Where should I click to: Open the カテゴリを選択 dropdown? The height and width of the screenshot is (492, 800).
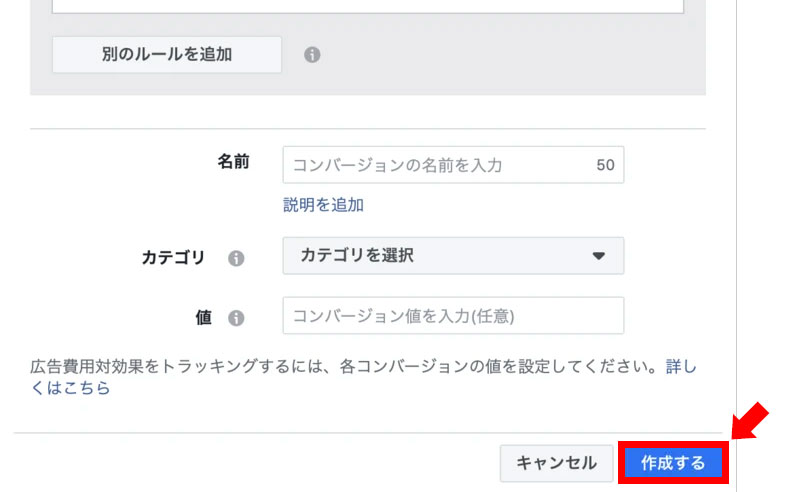[453, 256]
